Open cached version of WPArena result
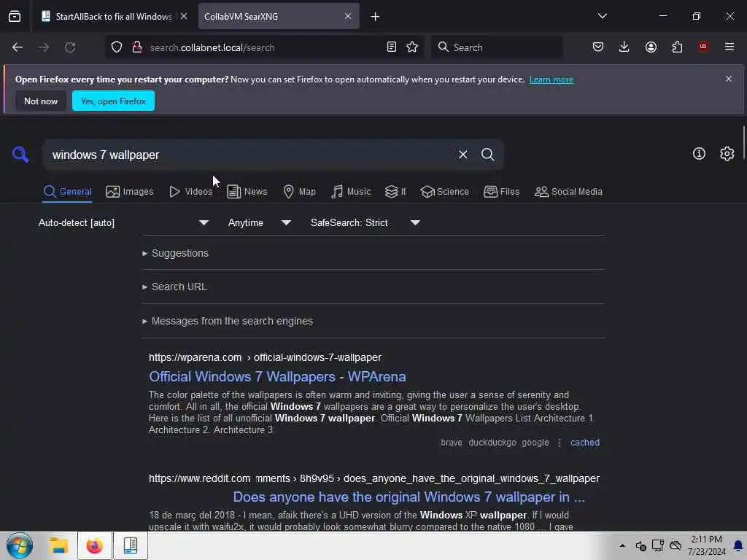Screen dimensions: 747x560 point(585,443)
